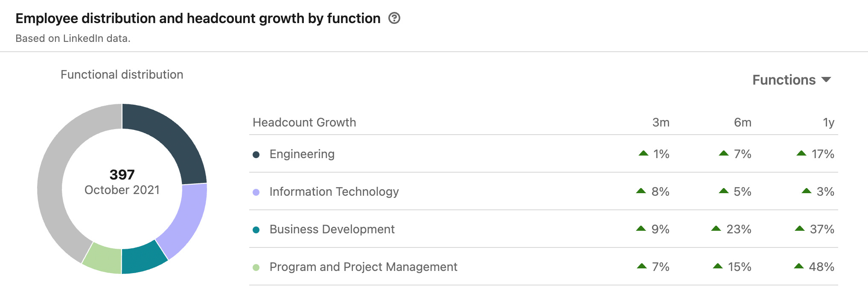This screenshot has height=300, width=868.
Task: Open the Functions dropdown
Action: pyautogui.click(x=791, y=80)
